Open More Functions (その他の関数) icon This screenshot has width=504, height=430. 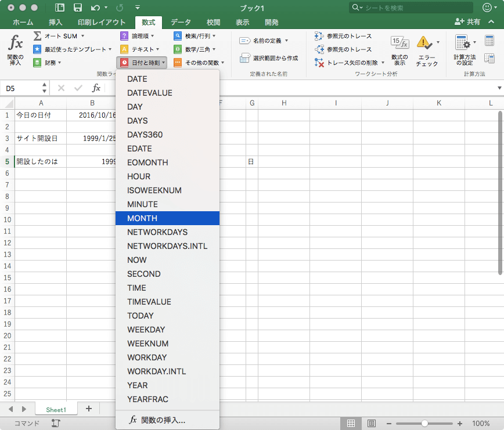178,63
